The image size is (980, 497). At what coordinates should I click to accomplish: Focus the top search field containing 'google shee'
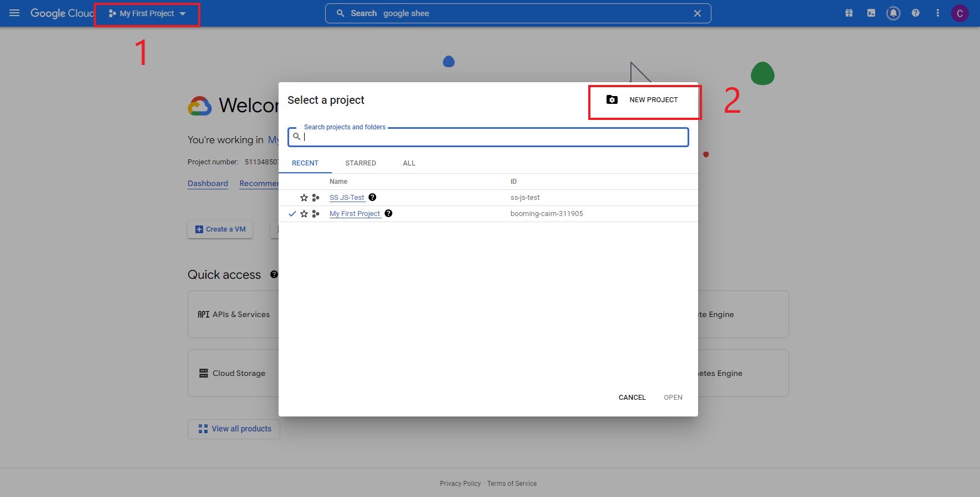(x=518, y=13)
